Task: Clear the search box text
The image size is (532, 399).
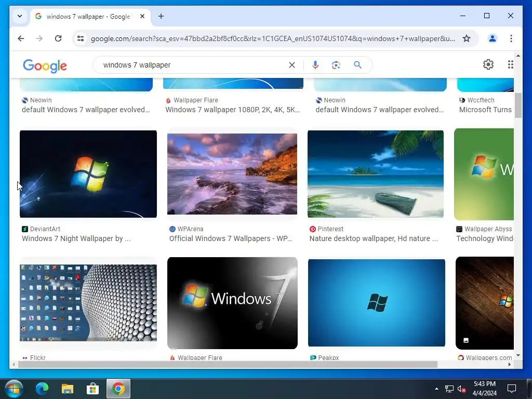Action: (292, 65)
